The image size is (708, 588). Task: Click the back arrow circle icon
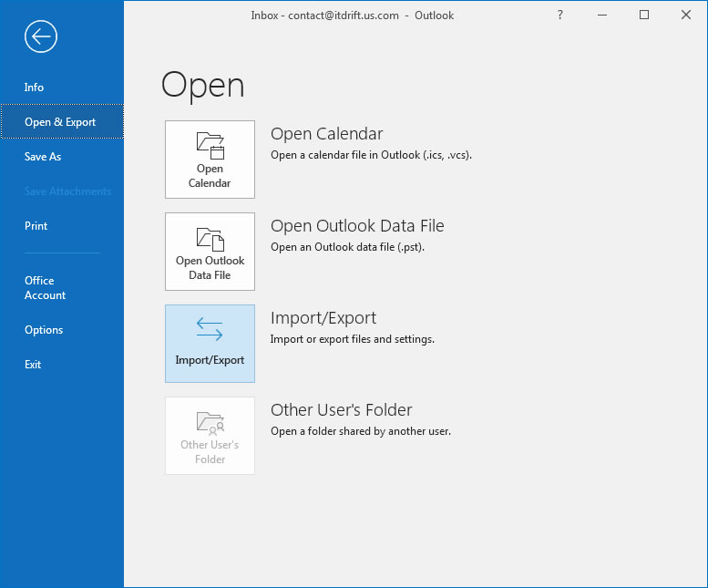(x=41, y=36)
